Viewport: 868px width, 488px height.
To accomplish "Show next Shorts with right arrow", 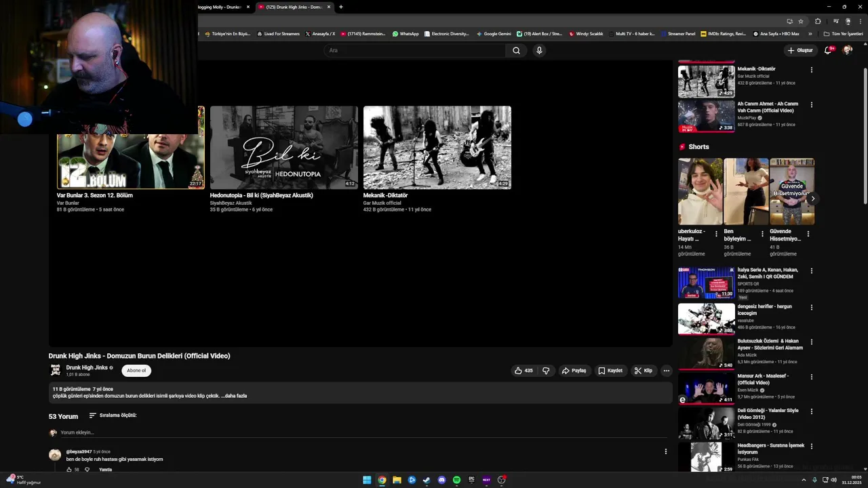I will pos(812,199).
